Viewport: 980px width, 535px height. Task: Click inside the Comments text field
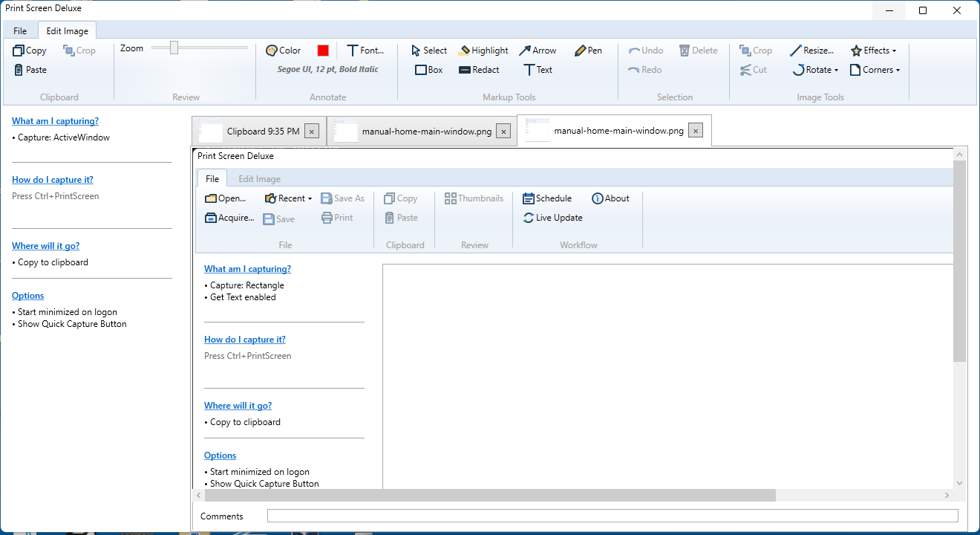click(x=612, y=516)
